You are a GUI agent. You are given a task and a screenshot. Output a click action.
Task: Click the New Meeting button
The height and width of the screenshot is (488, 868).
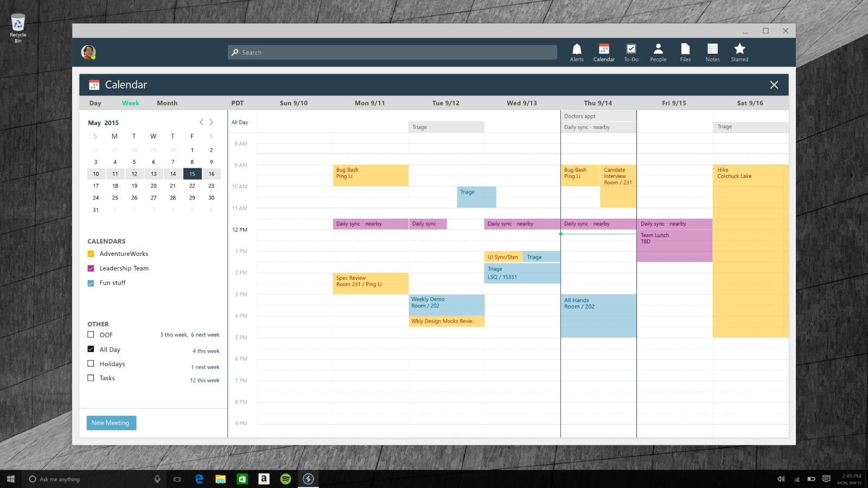(111, 423)
